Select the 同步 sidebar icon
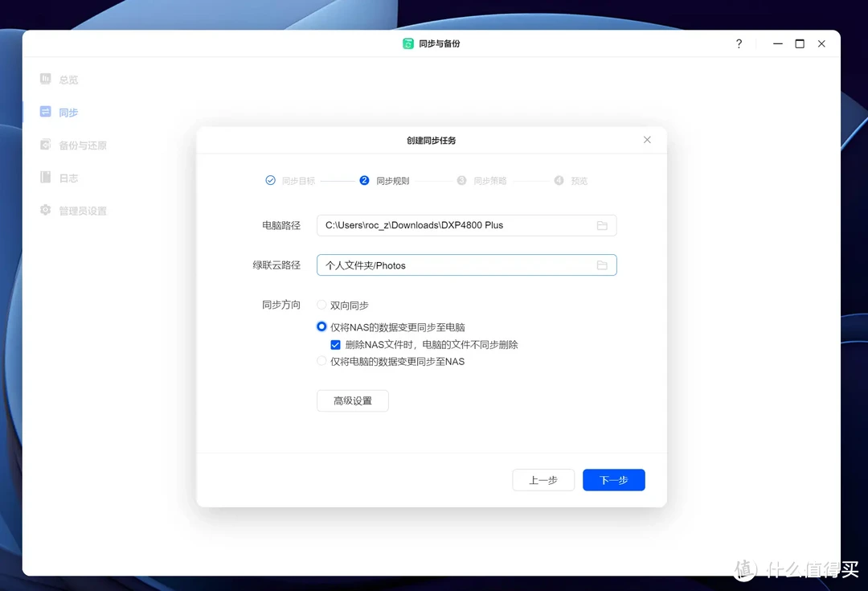The width and height of the screenshot is (868, 591). click(68, 112)
